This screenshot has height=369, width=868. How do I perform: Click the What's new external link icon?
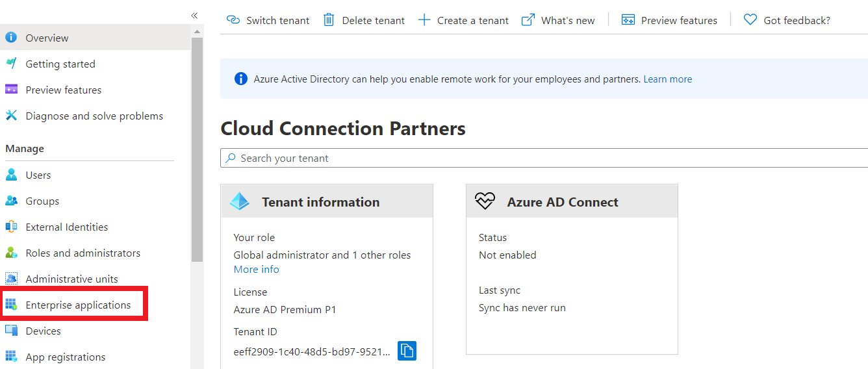(528, 20)
